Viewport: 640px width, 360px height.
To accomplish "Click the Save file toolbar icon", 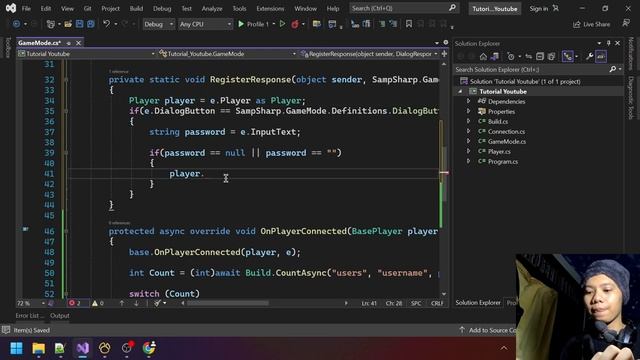I will click(x=80, y=24).
